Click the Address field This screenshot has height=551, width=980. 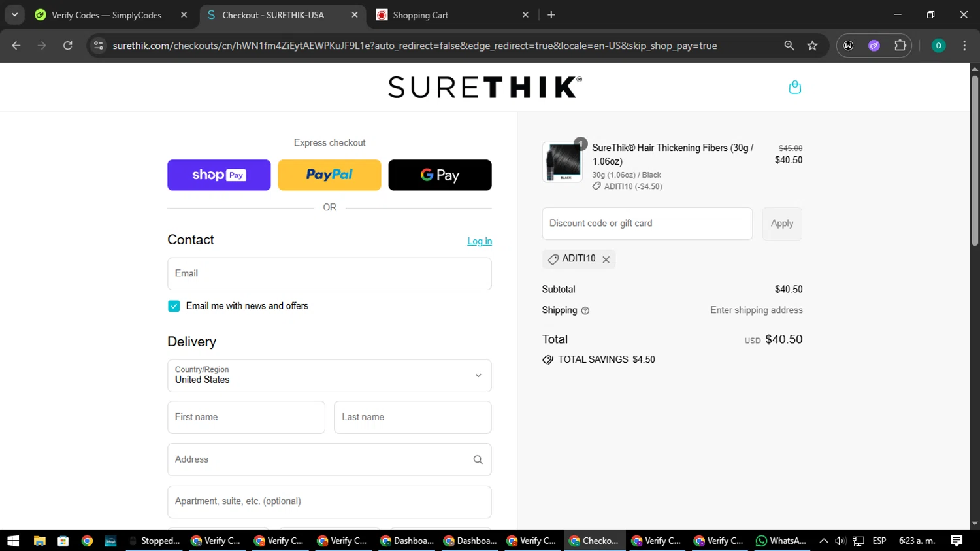[329, 459]
